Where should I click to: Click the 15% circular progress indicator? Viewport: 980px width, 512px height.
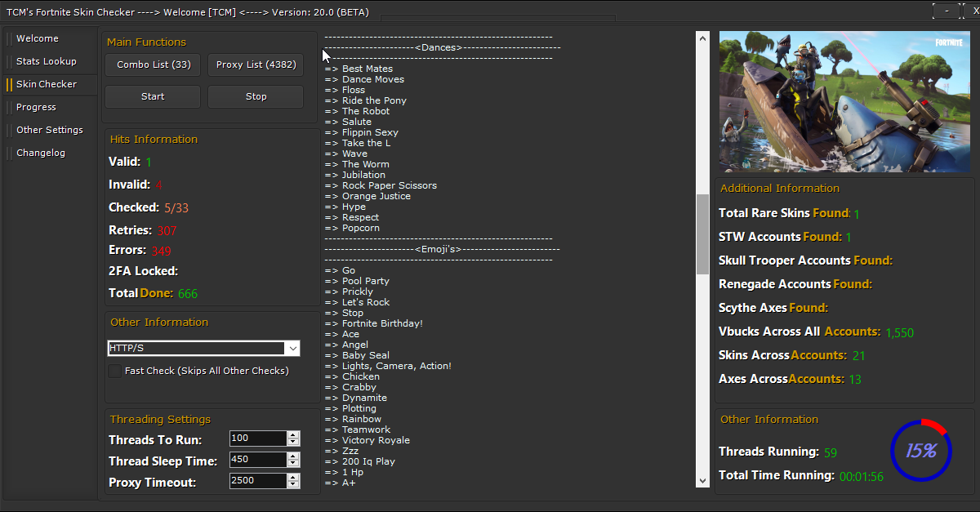[x=920, y=450]
